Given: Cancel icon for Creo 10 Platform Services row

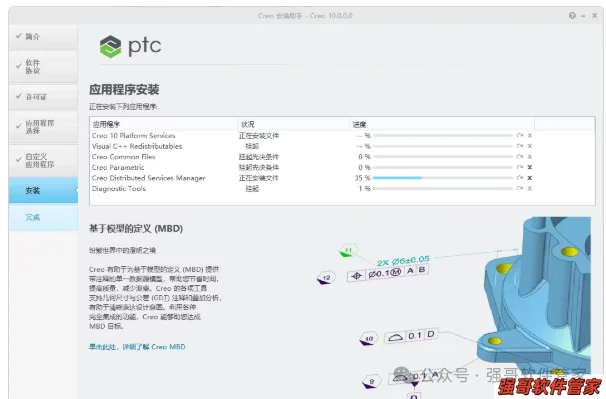Looking at the screenshot, I should pyautogui.click(x=530, y=135).
